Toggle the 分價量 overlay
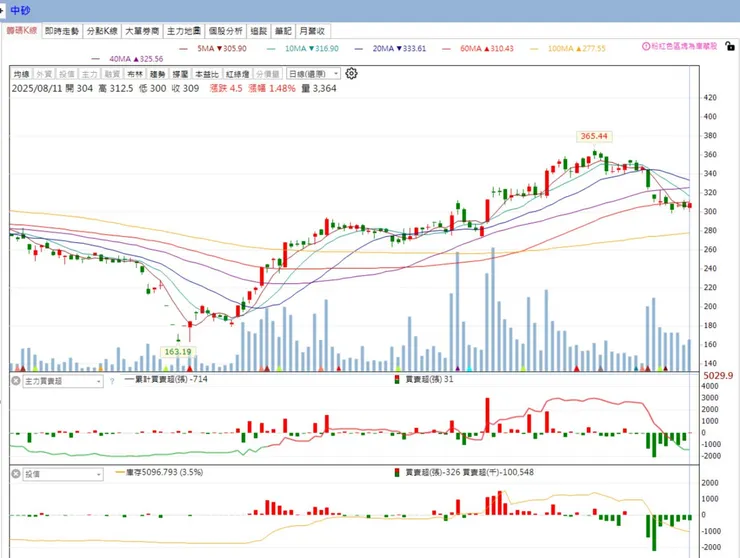Screen dimensions: 740x558 click(x=268, y=74)
